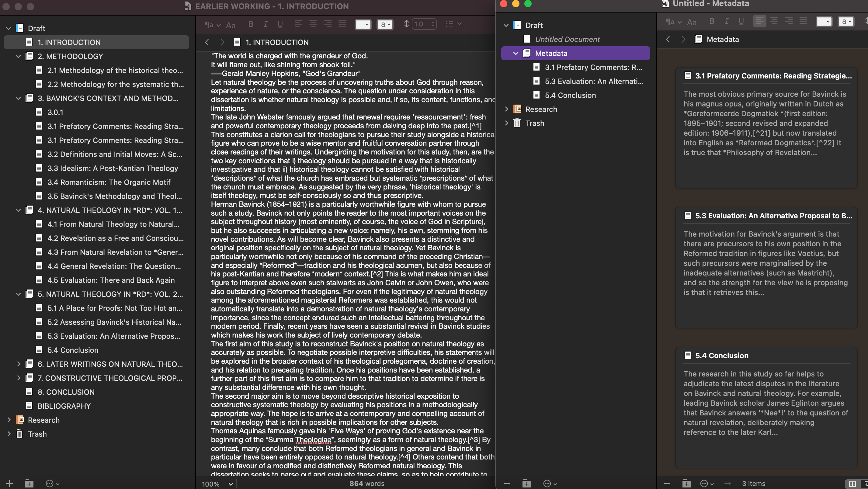Select 3.4 Romanticism: The Organic Motif

pos(96,182)
